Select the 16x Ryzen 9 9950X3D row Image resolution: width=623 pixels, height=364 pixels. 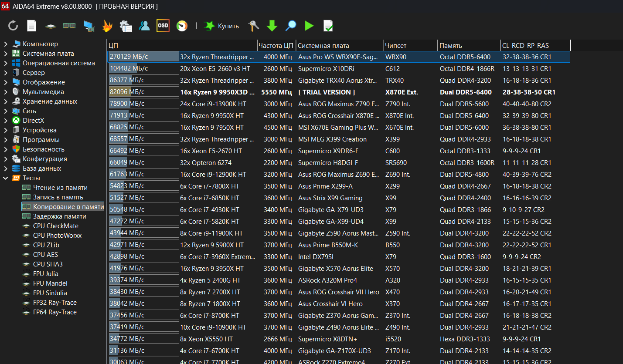click(x=339, y=92)
